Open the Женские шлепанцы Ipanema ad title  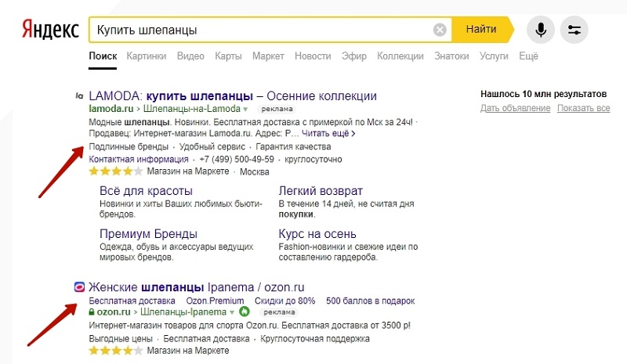[x=197, y=287]
